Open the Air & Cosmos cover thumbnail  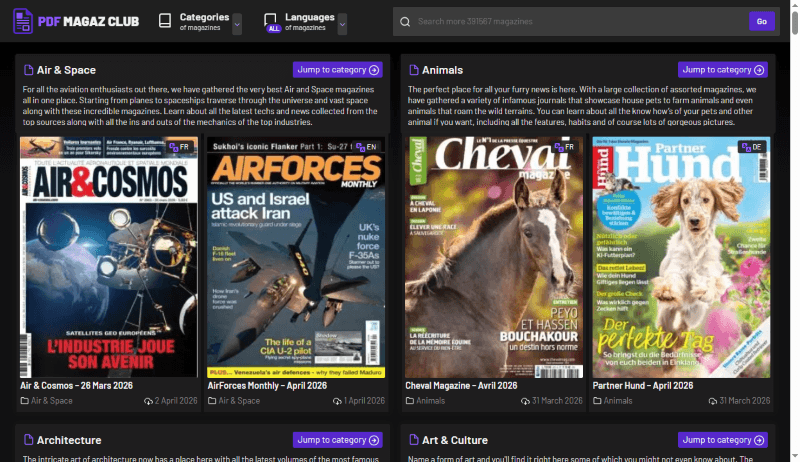pyautogui.click(x=109, y=257)
